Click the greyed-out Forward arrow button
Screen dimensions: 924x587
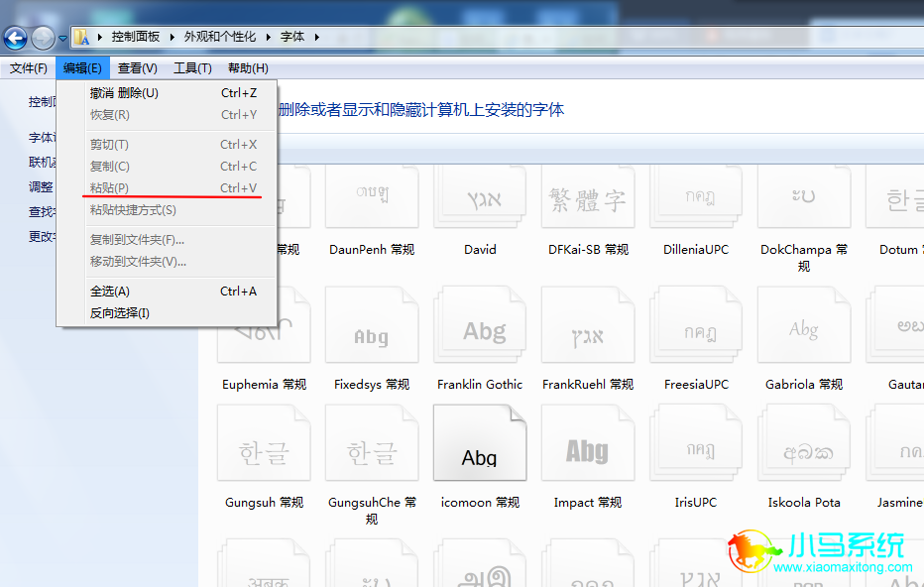point(43,39)
